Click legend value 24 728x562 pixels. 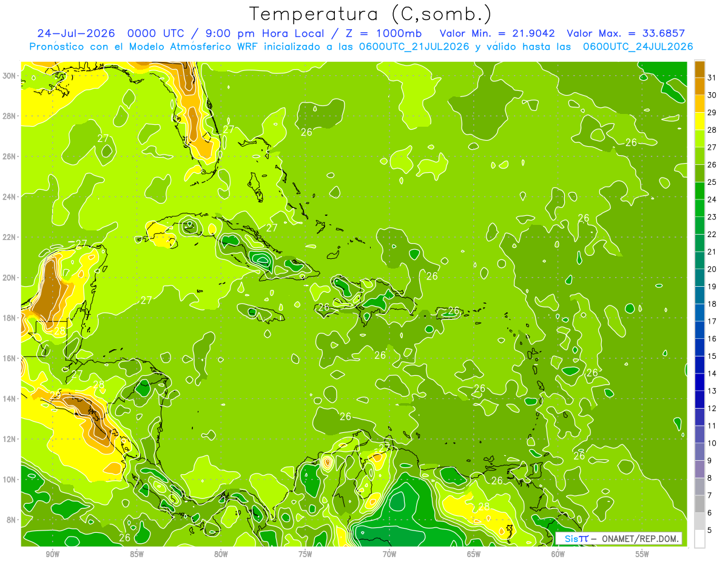712,199
